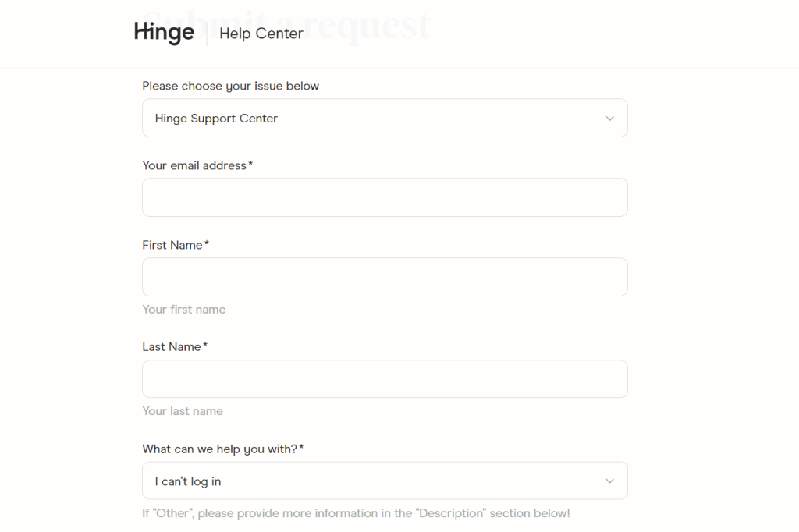The width and height of the screenshot is (799, 532).
Task: Click the "If Other" description hint text
Action: [x=356, y=513]
